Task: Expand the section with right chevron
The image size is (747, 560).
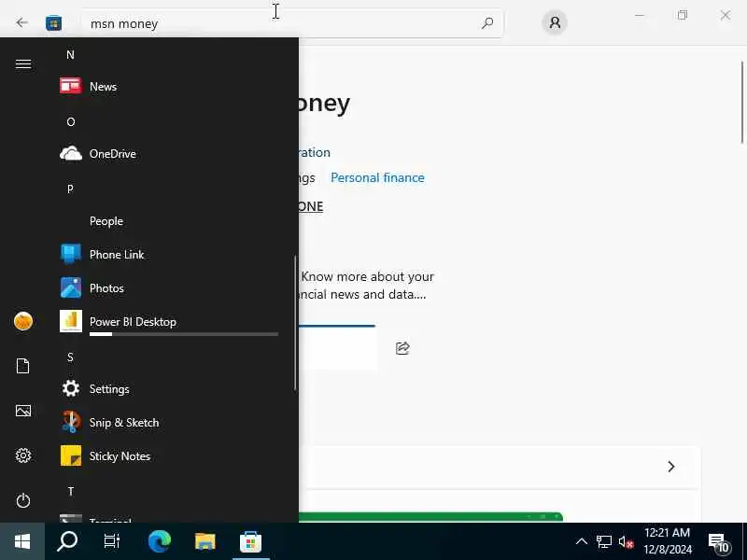Action: click(x=671, y=467)
